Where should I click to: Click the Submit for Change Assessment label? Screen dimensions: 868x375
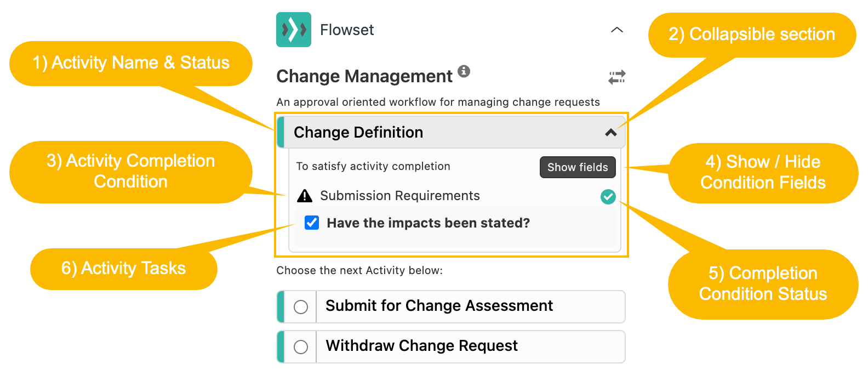[x=439, y=305]
